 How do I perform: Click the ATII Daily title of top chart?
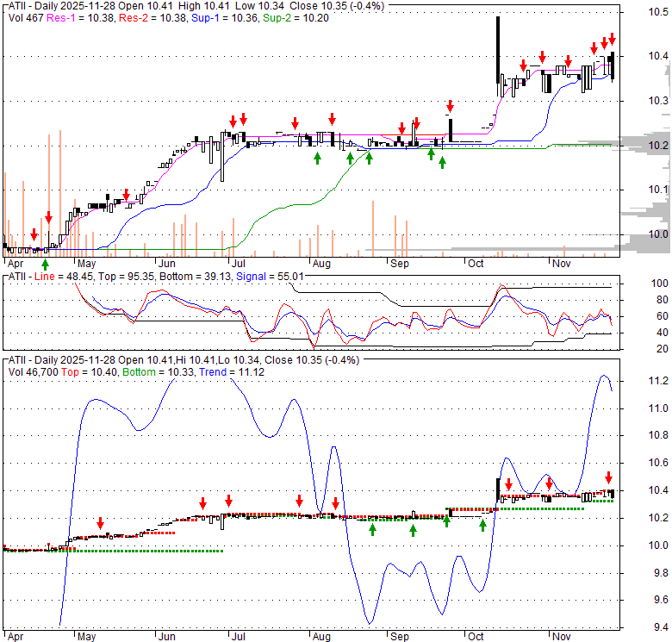(x=60, y=5)
